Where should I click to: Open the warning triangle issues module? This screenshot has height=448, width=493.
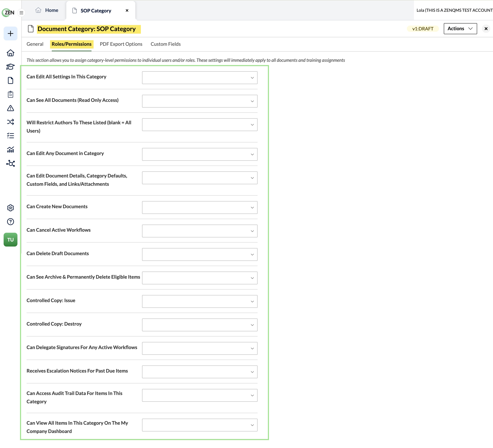pos(11,108)
